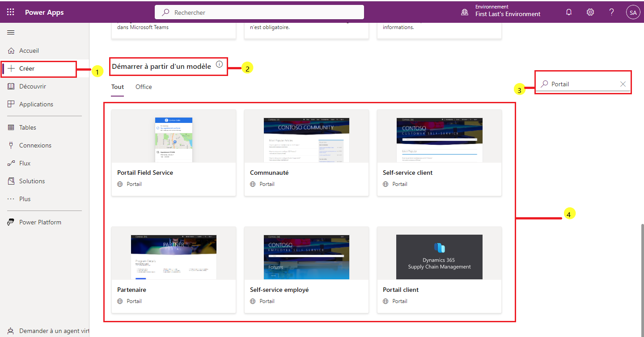The height and width of the screenshot is (337, 644).
Task: Click the Plus ellipsis icon
Action: [x=11, y=199]
